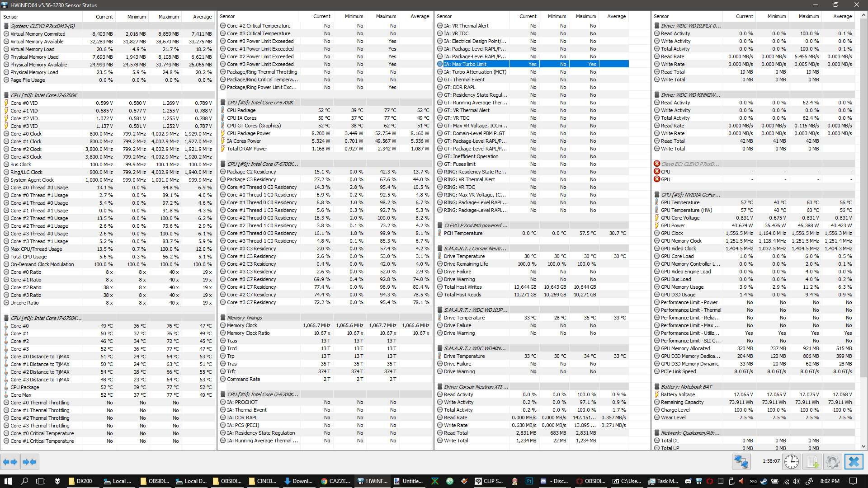Start logging with the sheet-plus icon
Image resolution: width=868 pixels, height=488 pixels.
(812, 462)
